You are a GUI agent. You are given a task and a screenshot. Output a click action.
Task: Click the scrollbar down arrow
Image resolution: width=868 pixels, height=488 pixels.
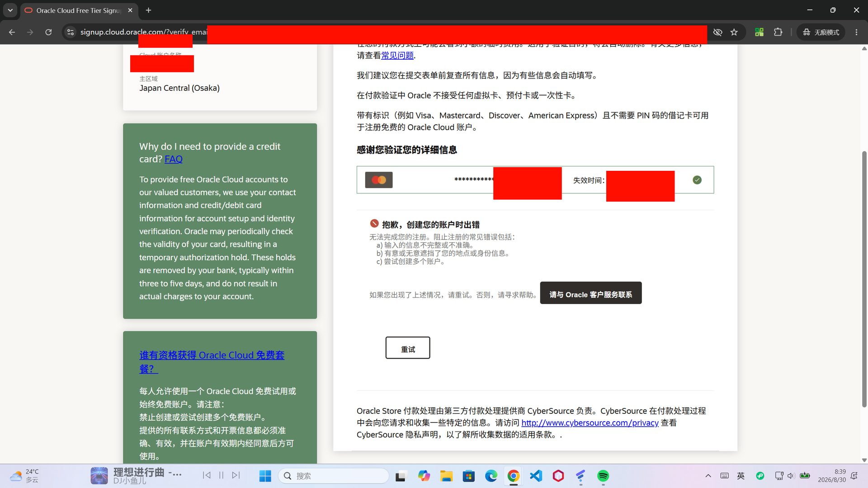coord(864,460)
